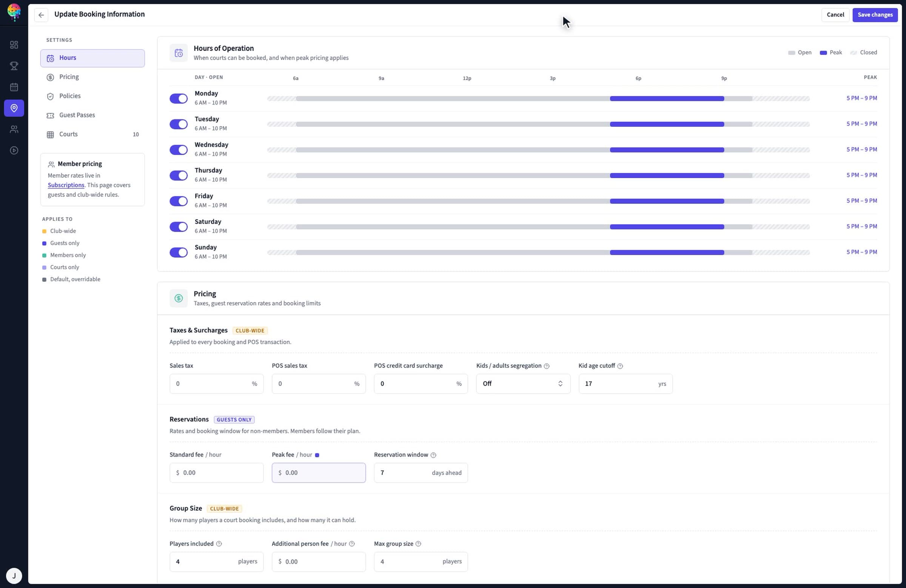Select the Guest Passes settings tab
The image size is (906, 588).
pos(92,115)
